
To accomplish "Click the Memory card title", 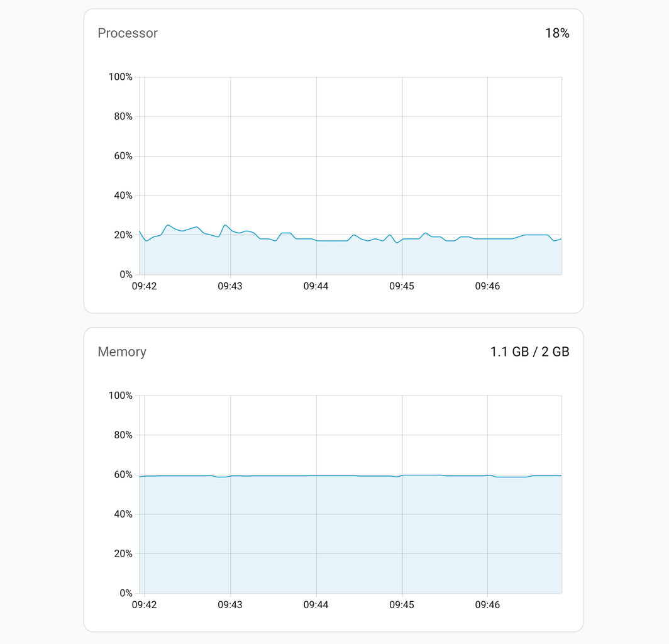I will (x=122, y=352).
